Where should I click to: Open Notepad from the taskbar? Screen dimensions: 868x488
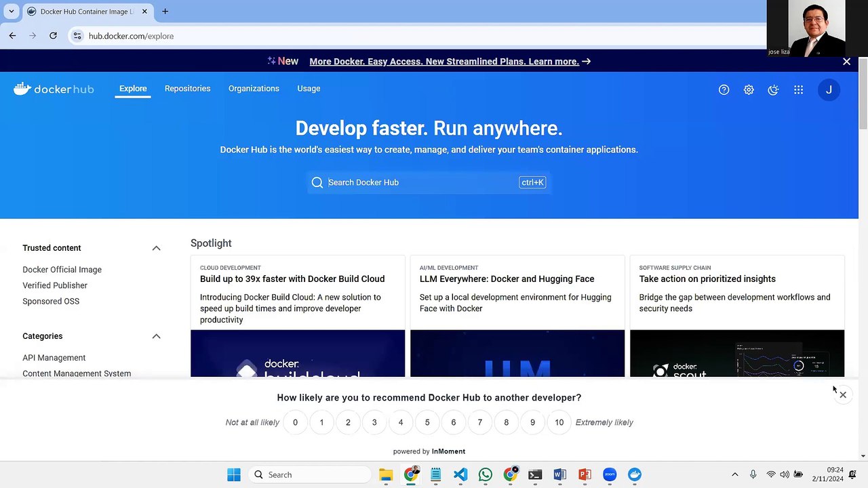coord(436,474)
